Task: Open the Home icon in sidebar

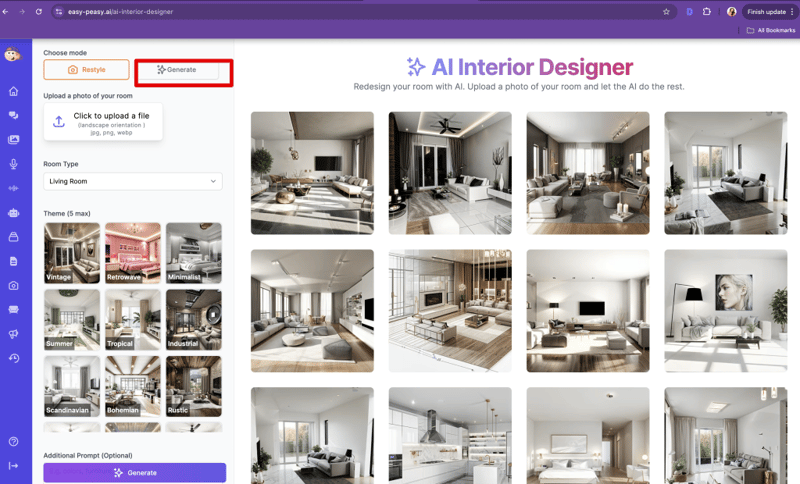Action: pyautogui.click(x=13, y=91)
